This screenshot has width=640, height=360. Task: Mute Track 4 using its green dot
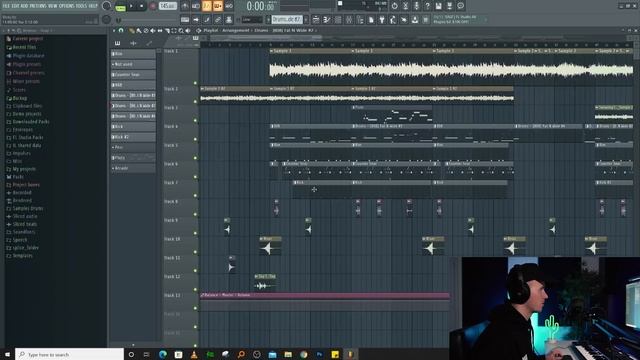click(195, 139)
